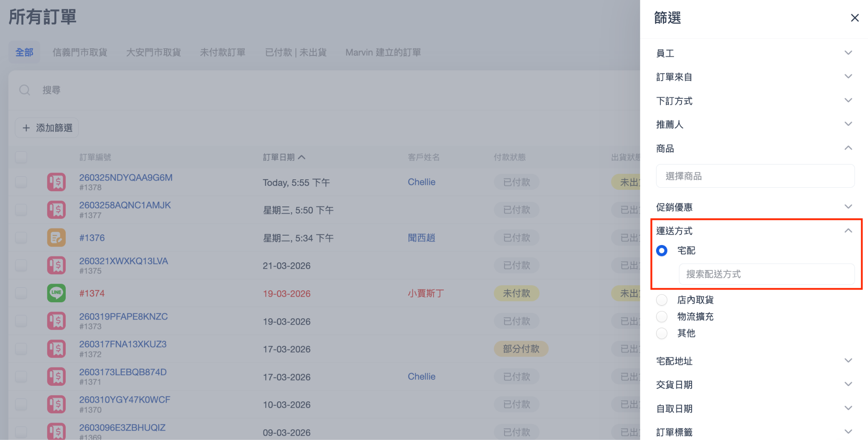
Task: Click the LINE icon on order #1374
Action: 56,293
